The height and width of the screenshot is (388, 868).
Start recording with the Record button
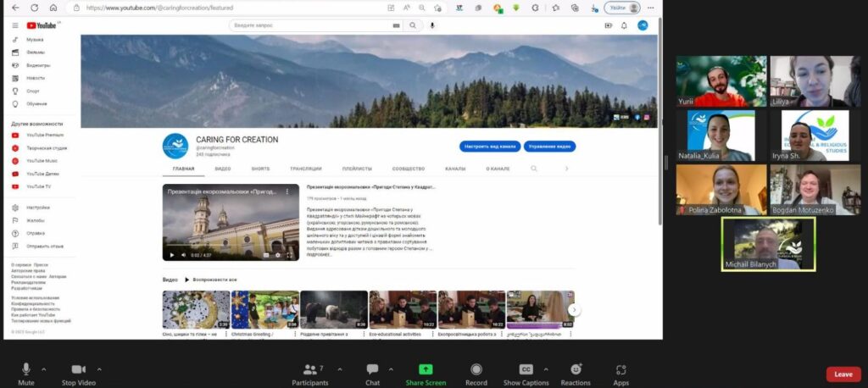(x=476, y=374)
